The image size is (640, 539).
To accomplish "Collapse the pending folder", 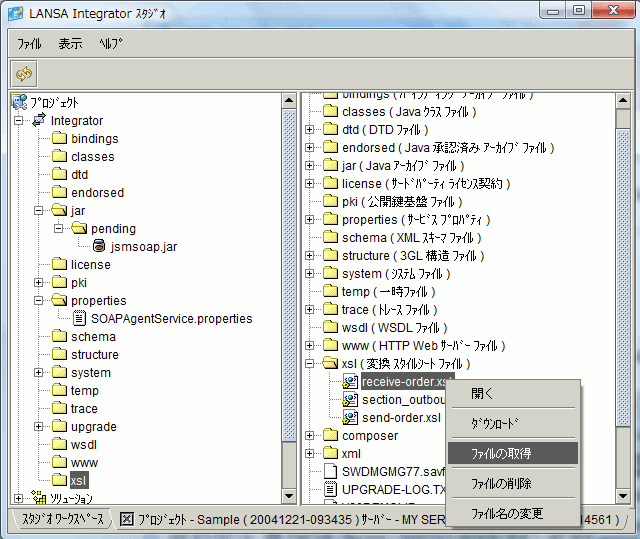I will tap(58, 228).
